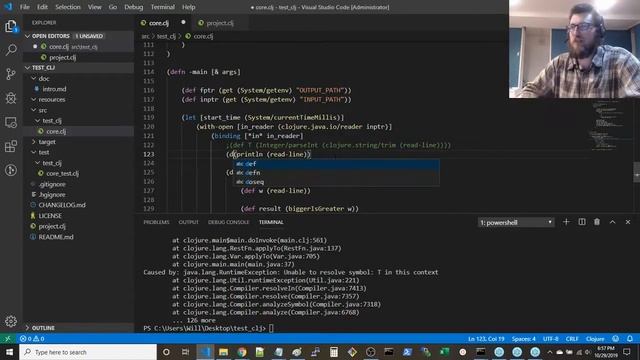The width and height of the screenshot is (640, 360).
Task: Open the notifications bell in status bar
Action: point(630,339)
